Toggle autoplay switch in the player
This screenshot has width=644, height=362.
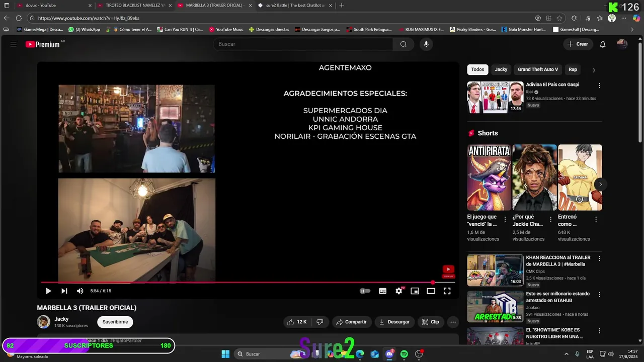pos(365,291)
